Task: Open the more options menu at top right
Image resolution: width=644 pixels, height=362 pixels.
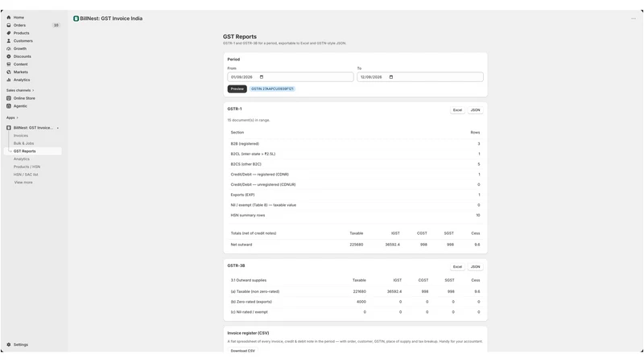Action: coord(634,19)
